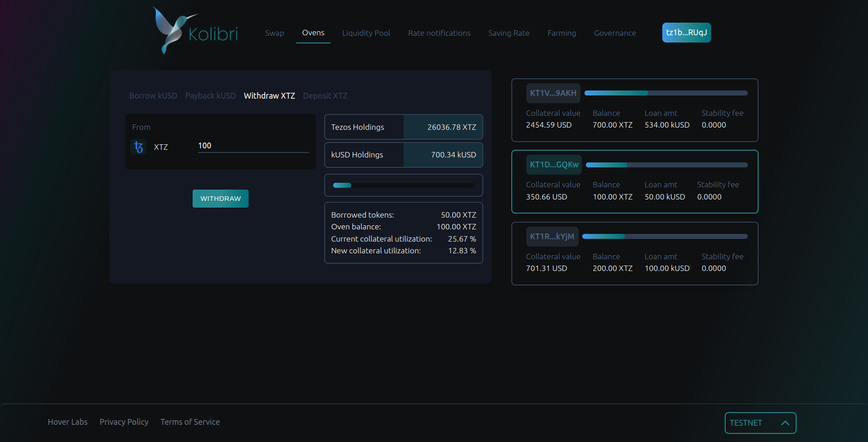868x442 pixels.
Task: Expand the TESTNET network chevron
Action: click(785, 423)
